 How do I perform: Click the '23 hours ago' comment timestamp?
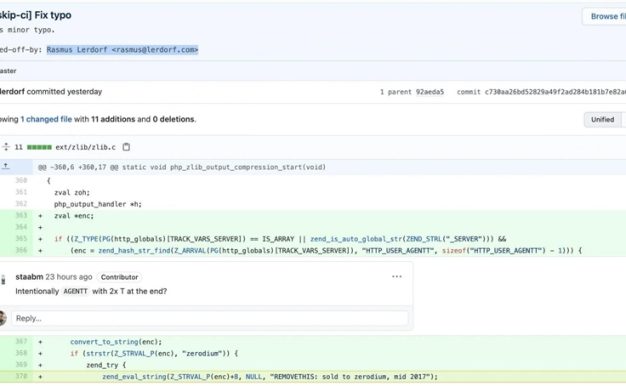pos(69,277)
